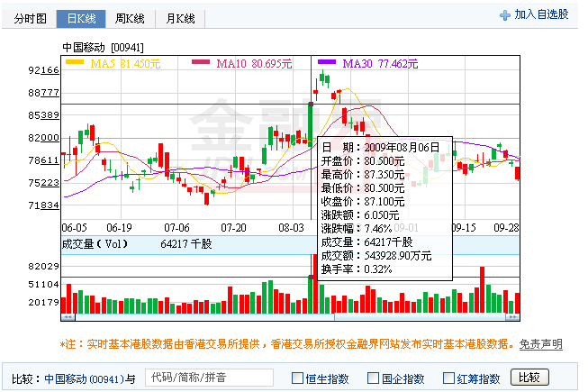
Task: Click the 09-28 date axis label
Action: [506, 228]
